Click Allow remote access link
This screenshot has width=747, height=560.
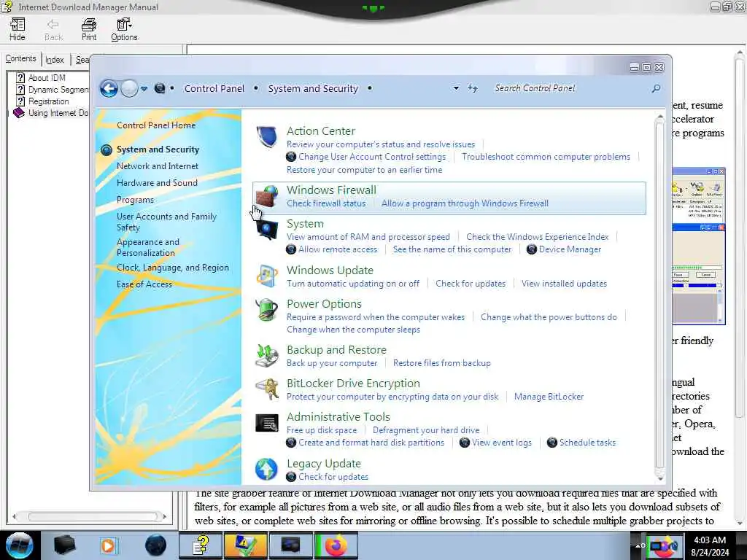pos(337,249)
